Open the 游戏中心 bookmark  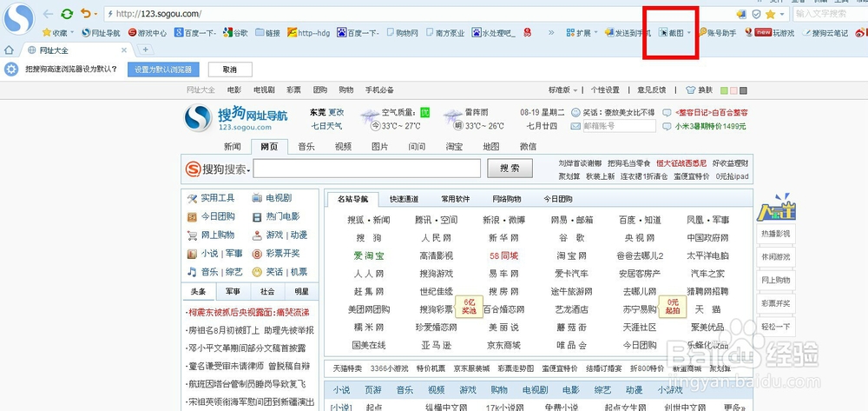148,33
